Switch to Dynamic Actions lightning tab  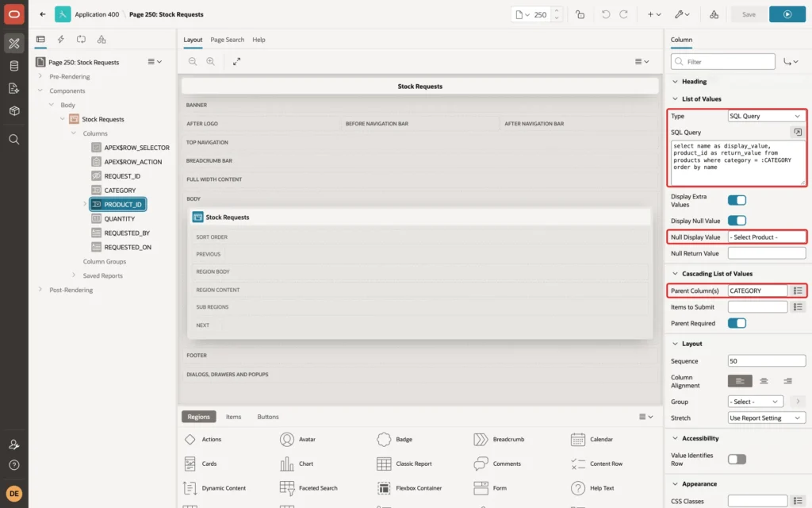click(x=60, y=40)
